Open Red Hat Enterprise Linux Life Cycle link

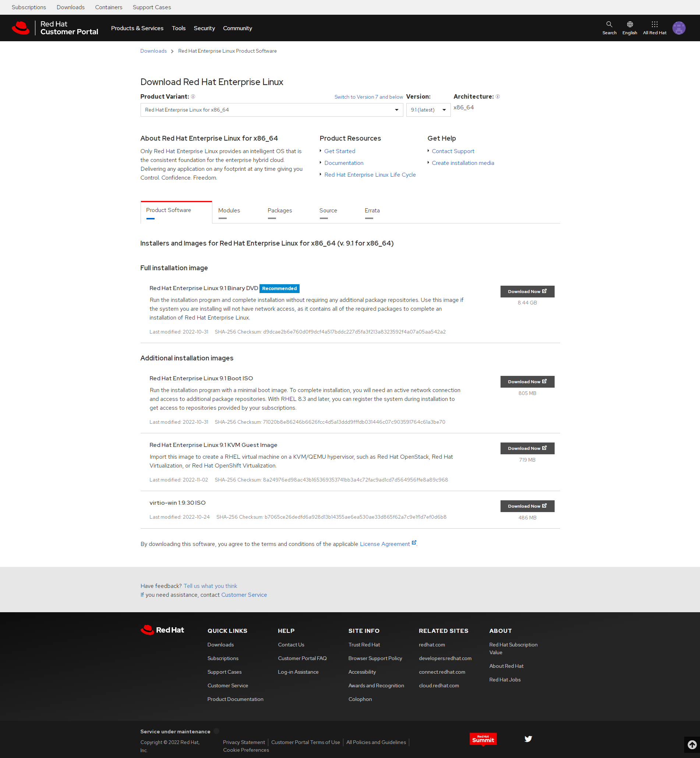click(370, 174)
